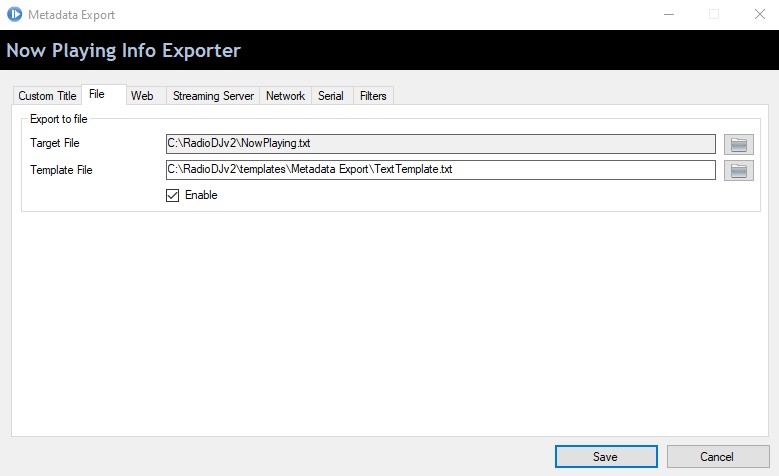Click the Save button

coord(606,456)
